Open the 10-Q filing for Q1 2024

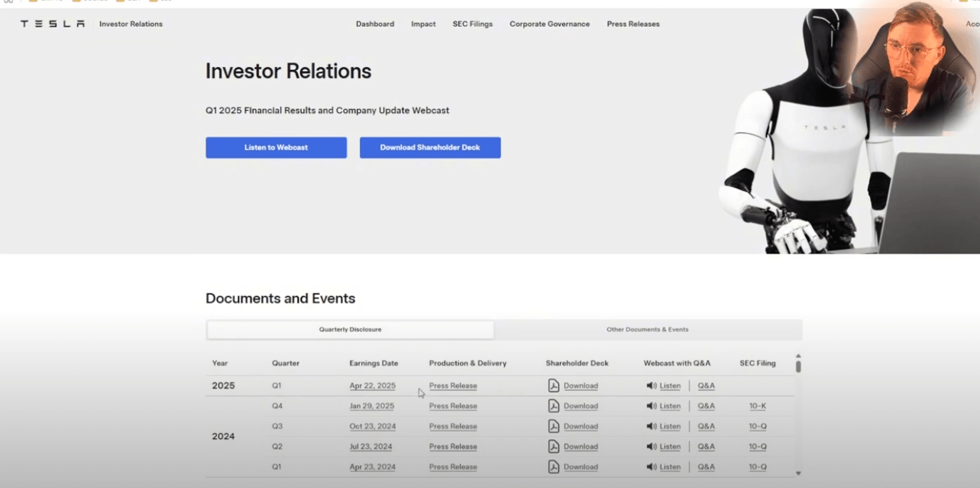[x=758, y=467]
